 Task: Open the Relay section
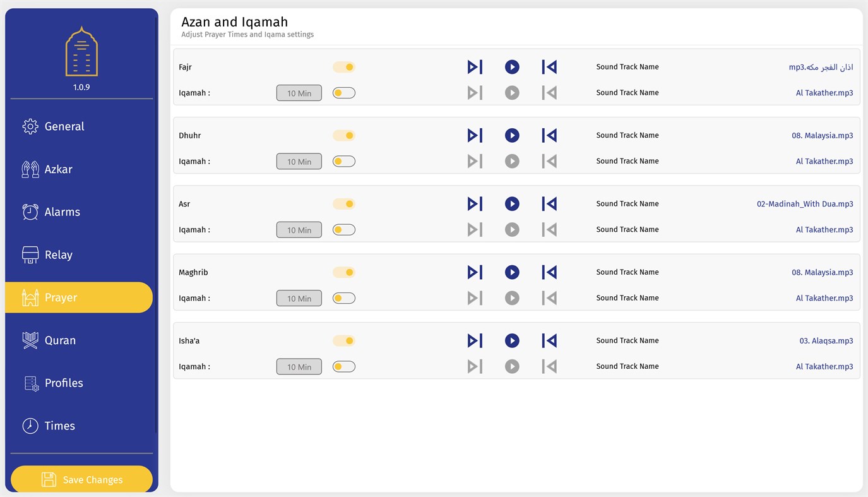click(58, 255)
